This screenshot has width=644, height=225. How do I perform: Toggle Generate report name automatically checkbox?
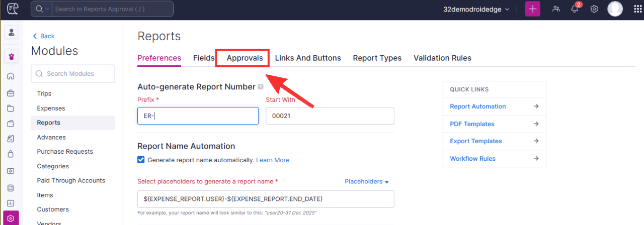pyautogui.click(x=141, y=160)
